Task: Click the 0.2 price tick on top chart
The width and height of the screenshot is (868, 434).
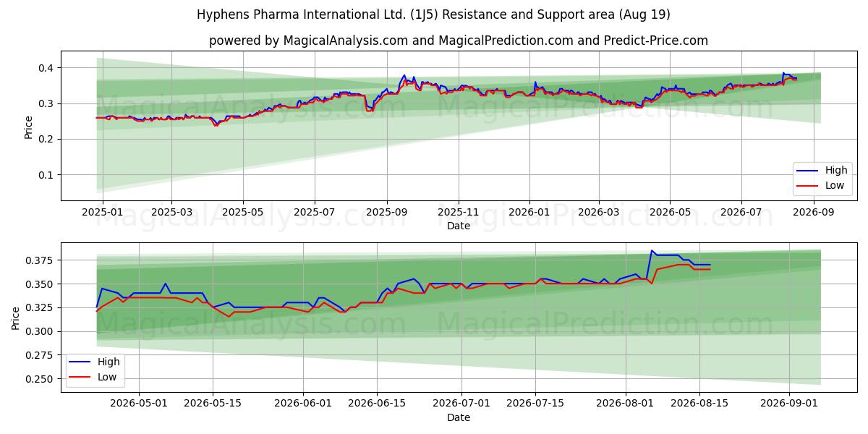Action: coord(47,139)
